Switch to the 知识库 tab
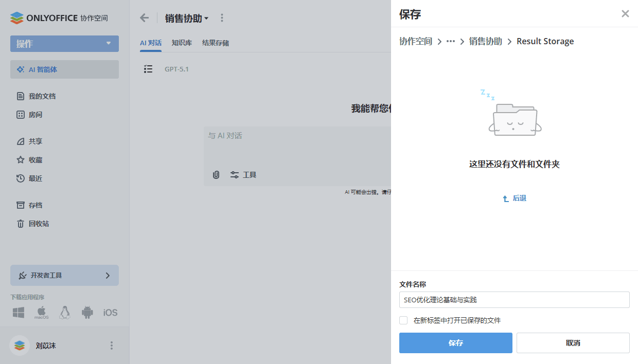Image resolution: width=638 pixels, height=364 pixels. [182, 43]
